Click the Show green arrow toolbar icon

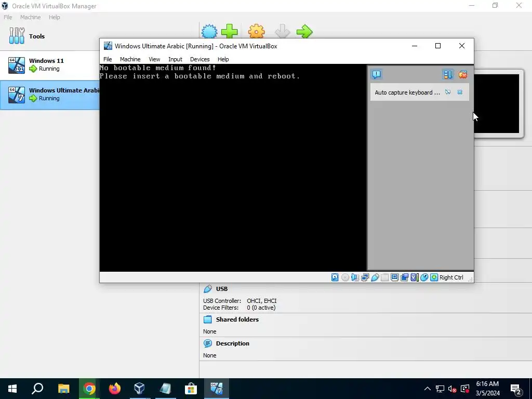(304, 32)
